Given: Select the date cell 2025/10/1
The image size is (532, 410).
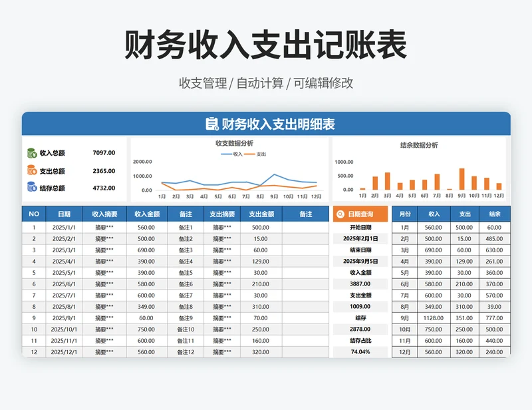Looking at the screenshot, I should tap(64, 329).
